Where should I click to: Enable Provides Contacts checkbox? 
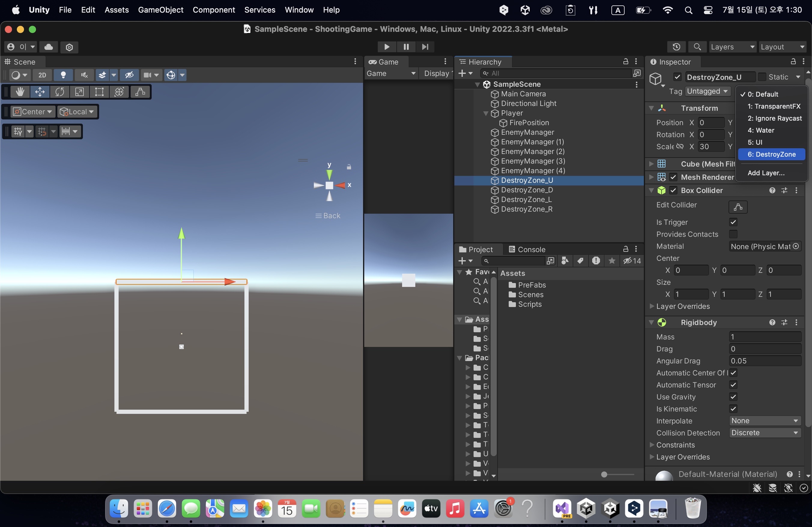733,234
